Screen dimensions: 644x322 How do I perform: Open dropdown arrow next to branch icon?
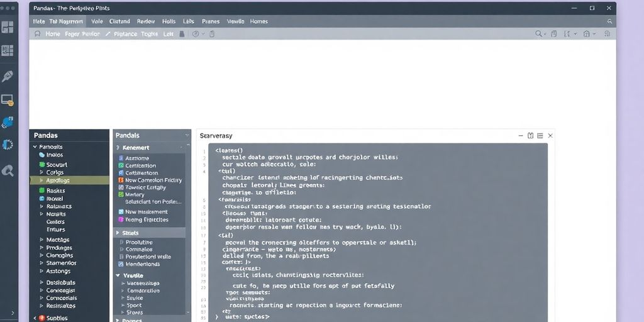(x=575, y=34)
